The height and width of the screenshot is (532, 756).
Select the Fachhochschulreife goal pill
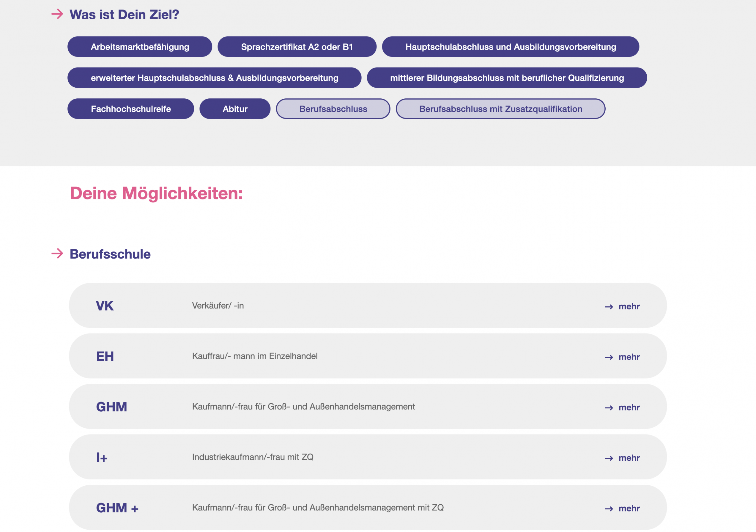point(131,109)
